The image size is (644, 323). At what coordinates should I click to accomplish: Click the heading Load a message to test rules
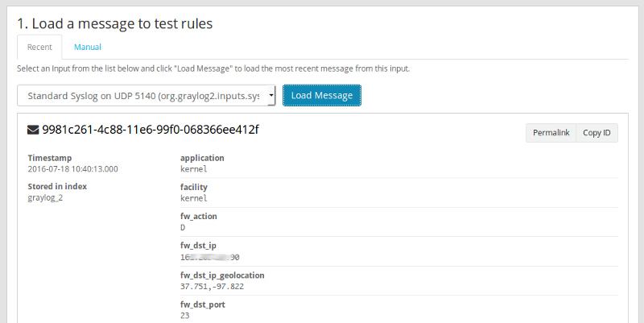tap(115, 23)
